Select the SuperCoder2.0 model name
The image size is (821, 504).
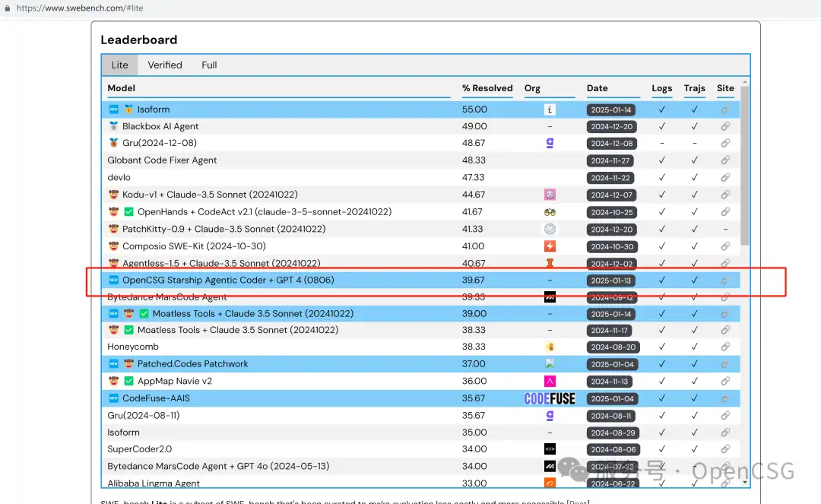pyautogui.click(x=139, y=449)
